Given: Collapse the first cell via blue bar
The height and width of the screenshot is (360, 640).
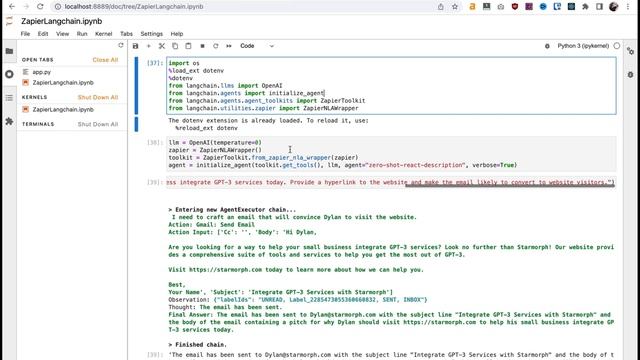Looking at the screenshot, I should (136, 86).
